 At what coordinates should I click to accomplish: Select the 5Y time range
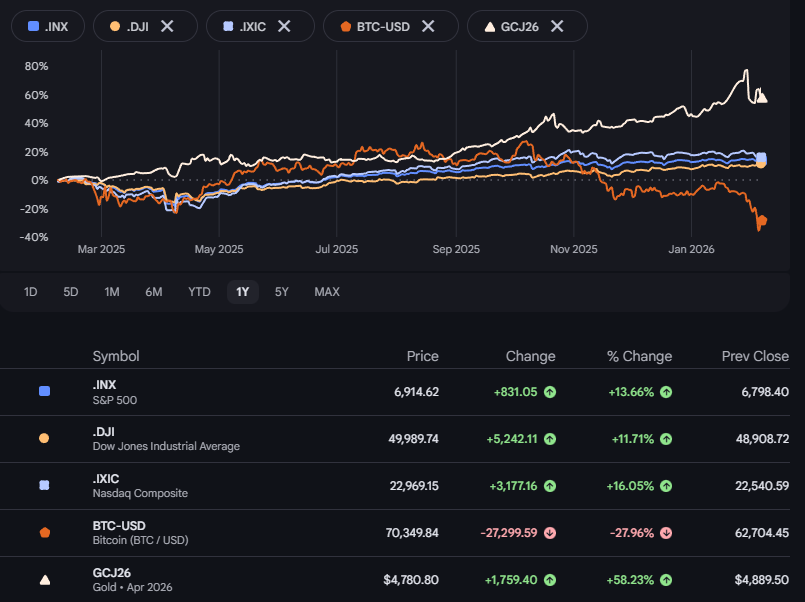282,292
